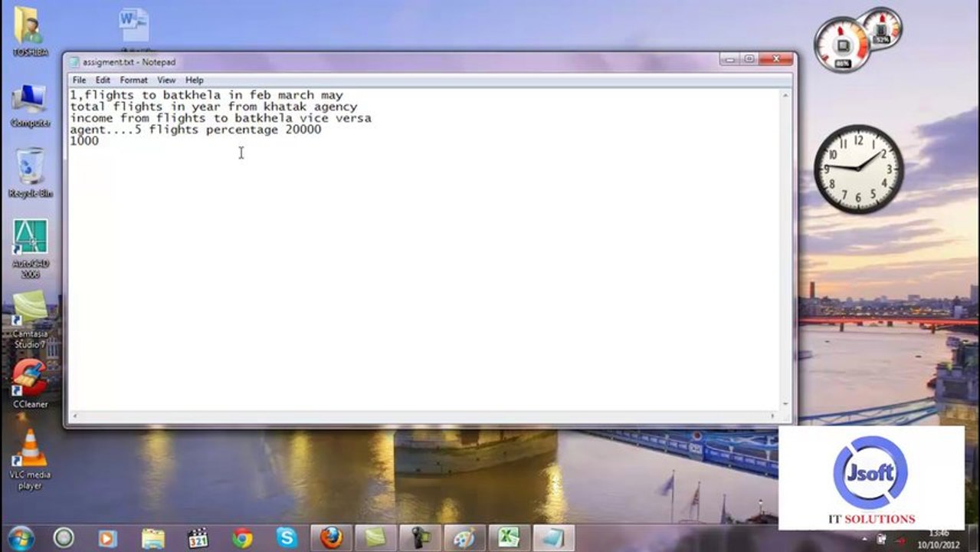Launch Google Chrome from taskbar
Image resolution: width=980 pixels, height=552 pixels.
pos(242,538)
